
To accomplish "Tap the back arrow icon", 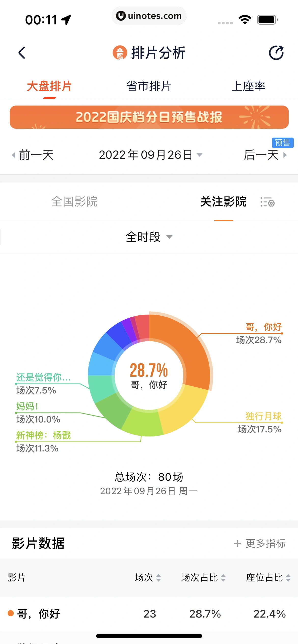I will click(22, 53).
